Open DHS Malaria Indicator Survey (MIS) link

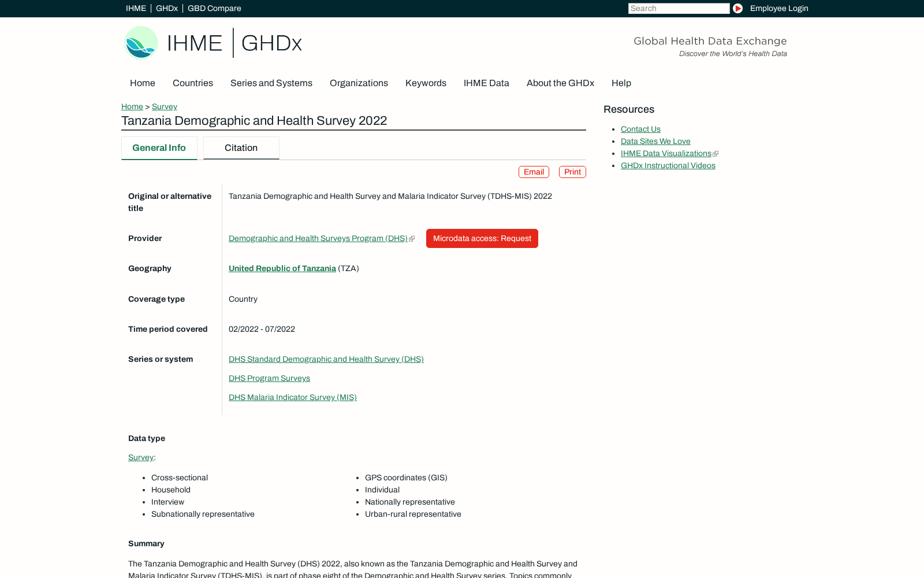(293, 397)
